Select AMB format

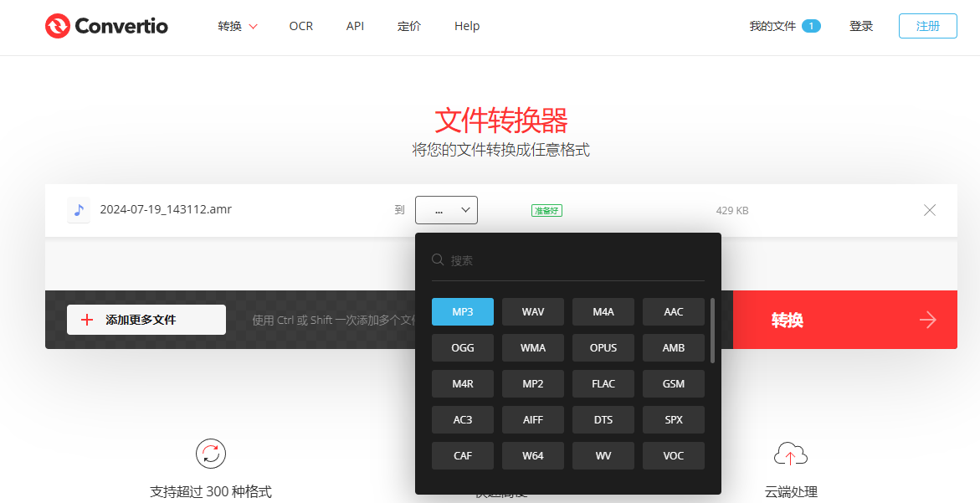pyautogui.click(x=674, y=348)
